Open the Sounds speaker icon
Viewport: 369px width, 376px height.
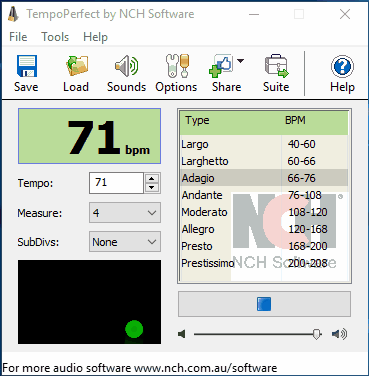[126, 66]
